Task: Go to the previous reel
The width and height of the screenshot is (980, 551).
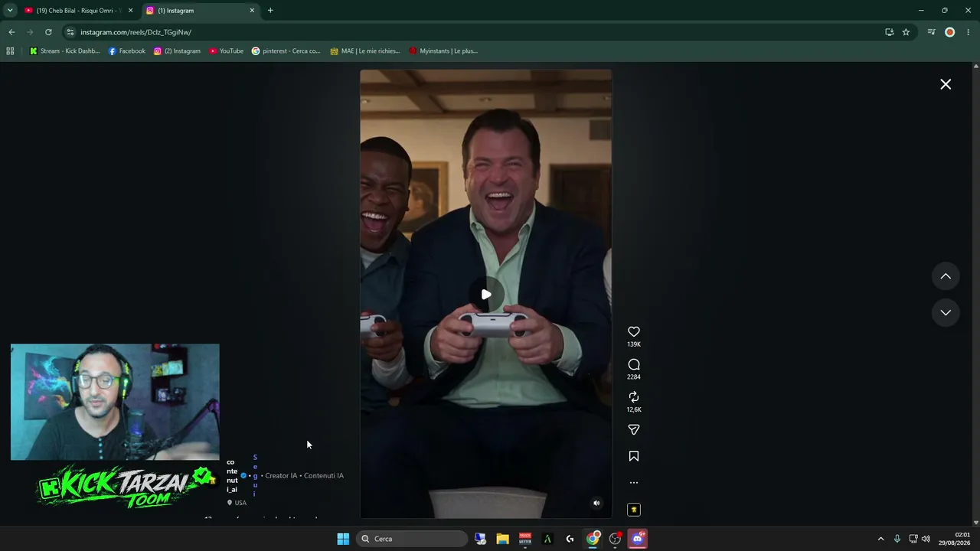Action: click(x=946, y=276)
